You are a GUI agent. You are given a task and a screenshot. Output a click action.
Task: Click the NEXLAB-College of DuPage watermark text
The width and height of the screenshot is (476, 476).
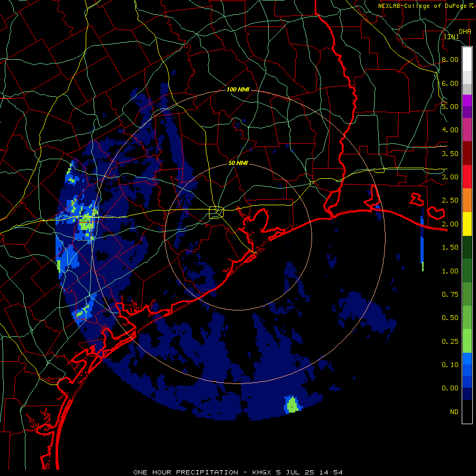(x=427, y=6)
